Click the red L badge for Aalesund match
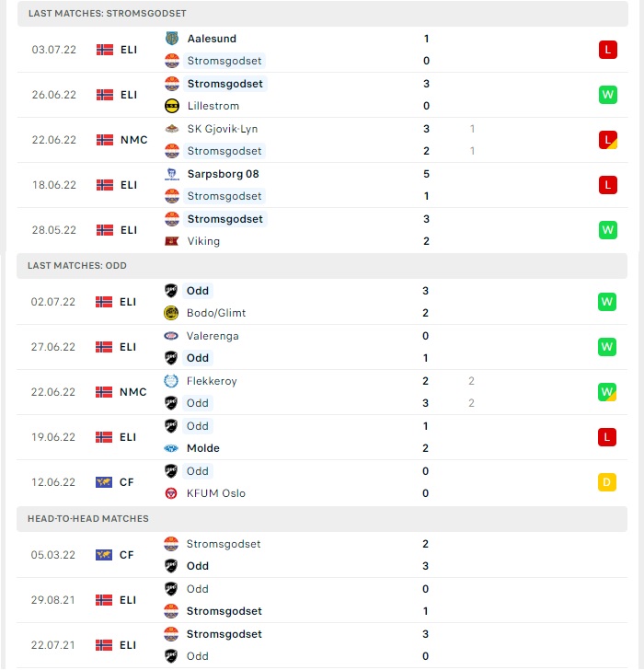This screenshot has width=644, height=670. click(608, 50)
